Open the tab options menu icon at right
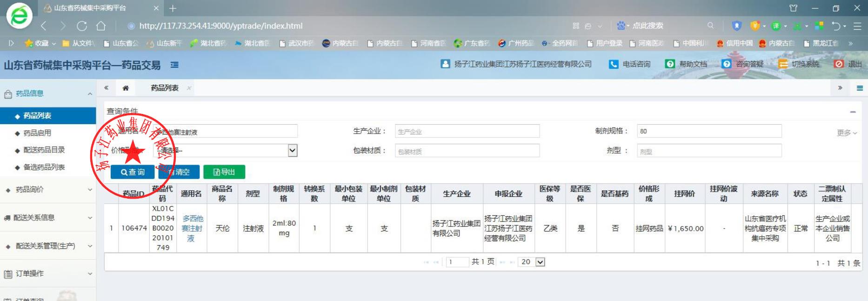This screenshot has width=868, height=301. pyautogui.click(x=860, y=88)
